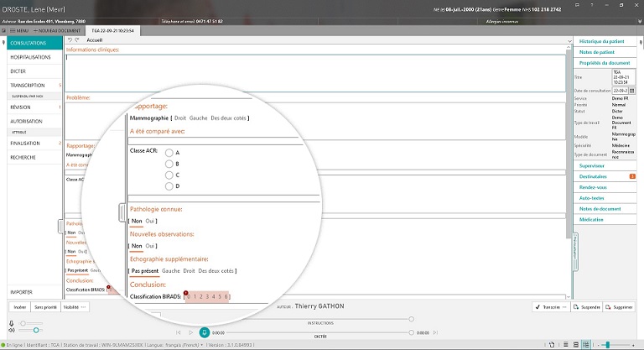Edit the Titre field in document properties
Image resolution: width=644 pixels, height=350 pixels.
[624, 77]
